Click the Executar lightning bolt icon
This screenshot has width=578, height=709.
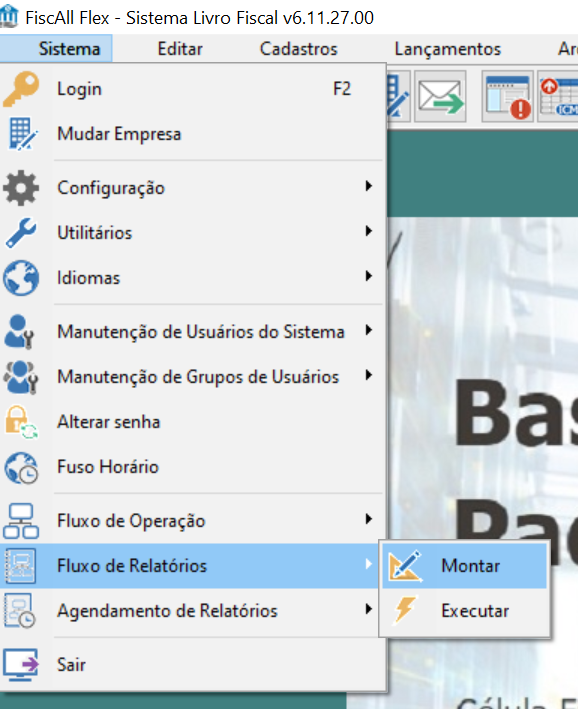(405, 610)
